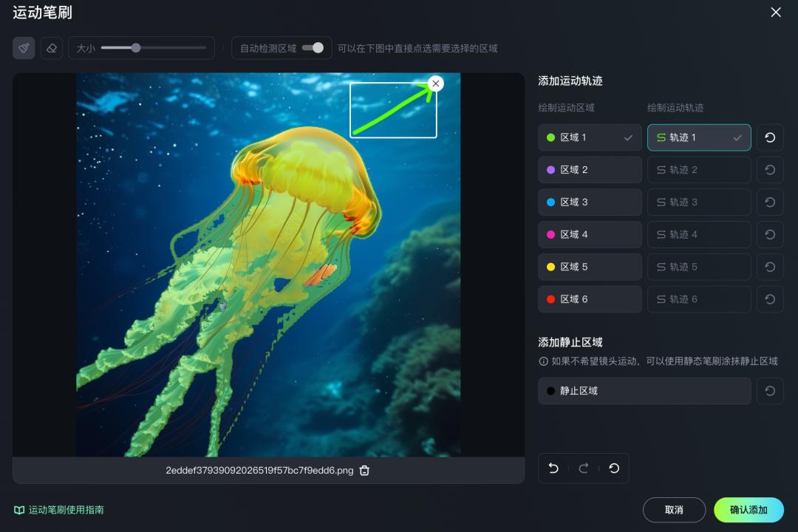The height and width of the screenshot is (532, 798).
Task: Reset the 轨迹 1 row
Action: 770,137
